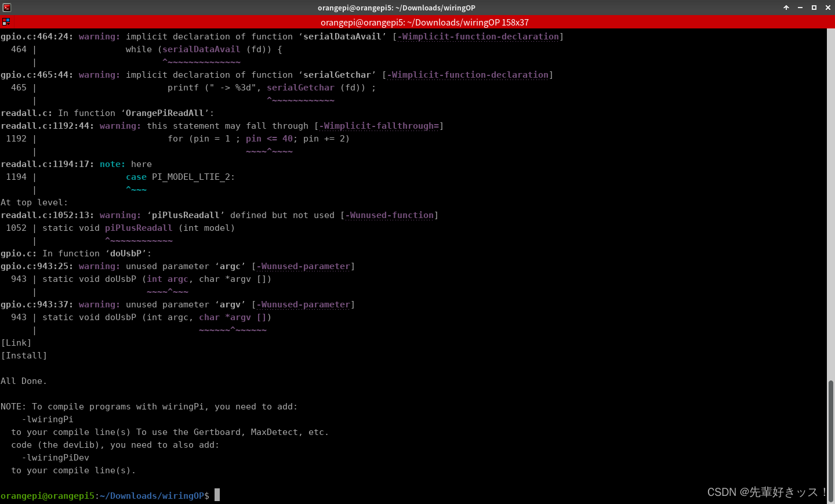This screenshot has width=835, height=504.
Task: Click the -Wunused-function warning link
Action: (x=390, y=215)
